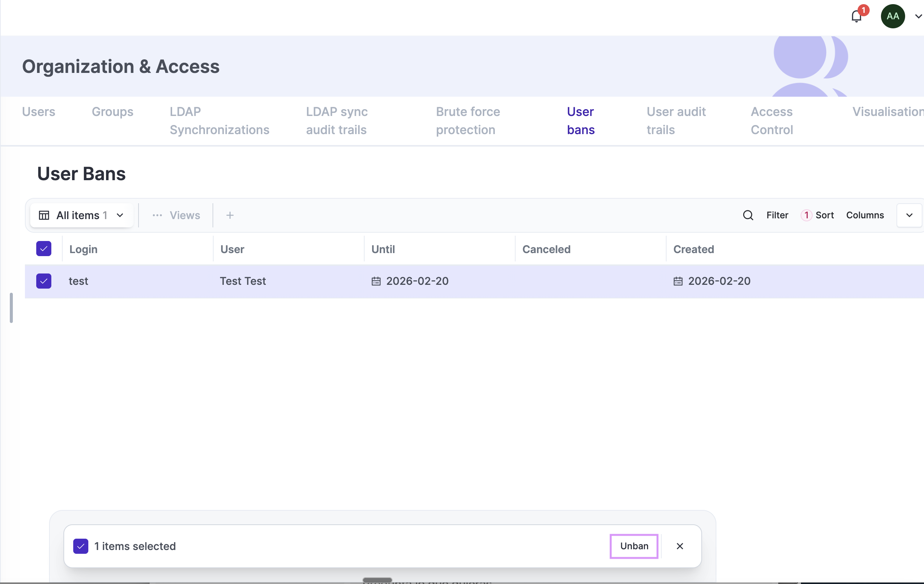
Task: Click the calendar icon in Until column
Action: pos(376,281)
